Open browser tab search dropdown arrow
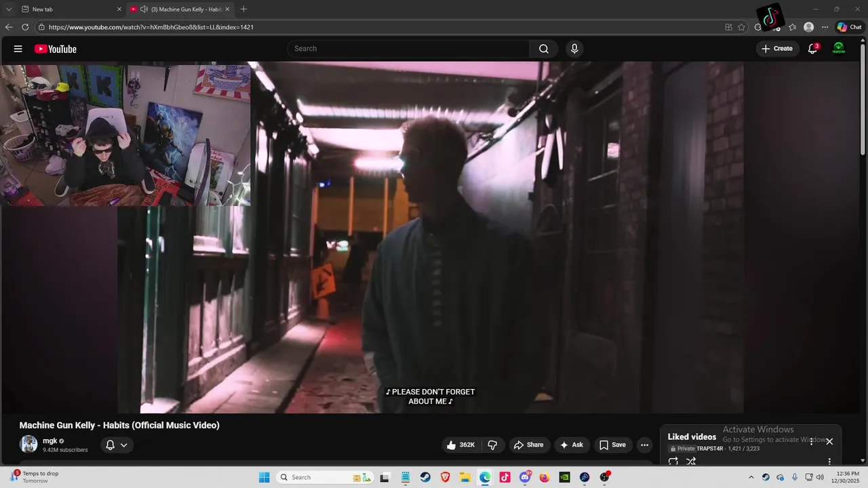This screenshot has height=488, width=868. (x=9, y=9)
